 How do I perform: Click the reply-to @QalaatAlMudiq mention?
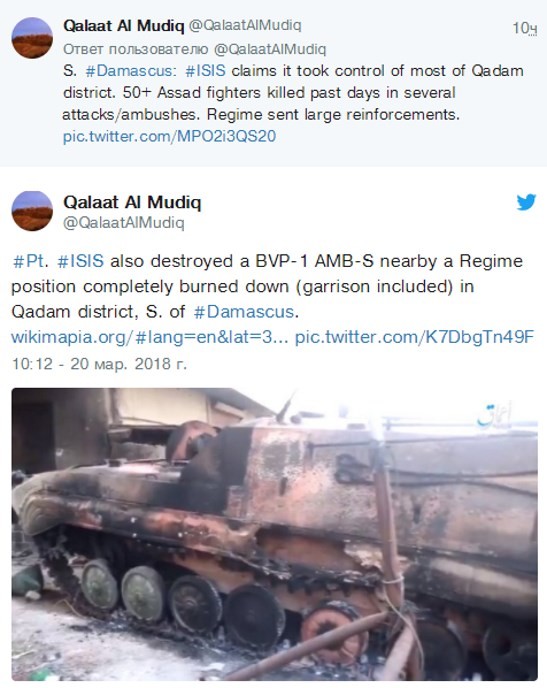[x=270, y=49]
